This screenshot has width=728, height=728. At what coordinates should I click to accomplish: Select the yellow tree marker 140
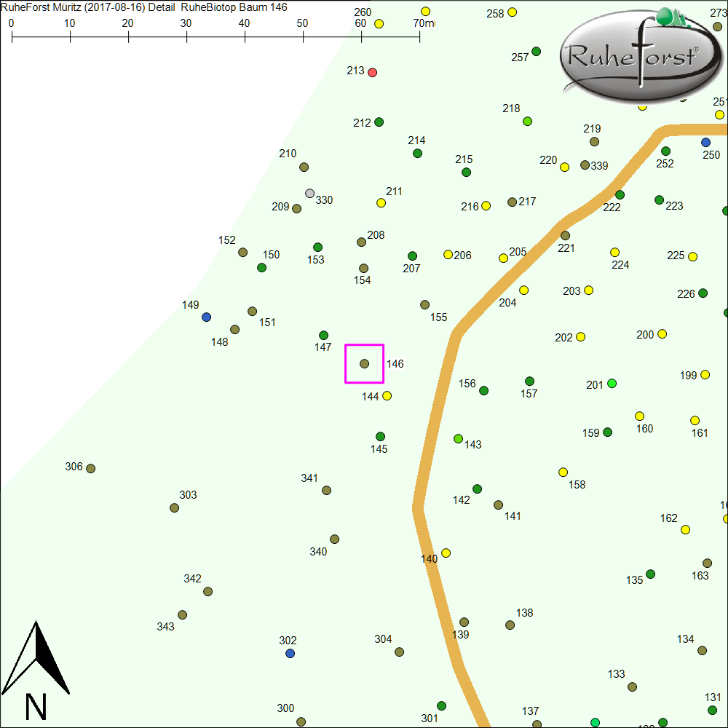click(x=446, y=553)
